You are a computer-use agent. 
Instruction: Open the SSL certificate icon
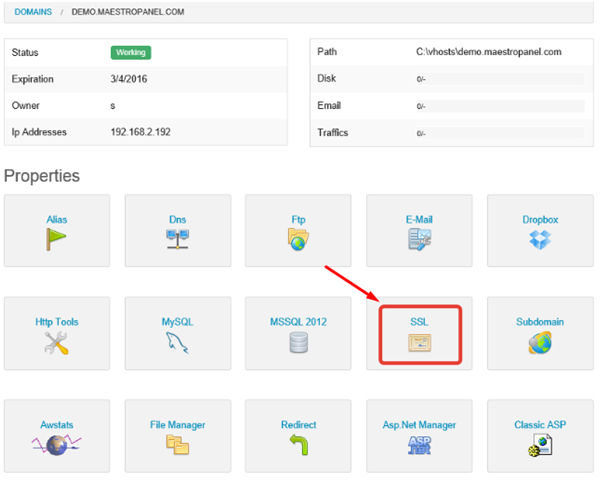(419, 343)
